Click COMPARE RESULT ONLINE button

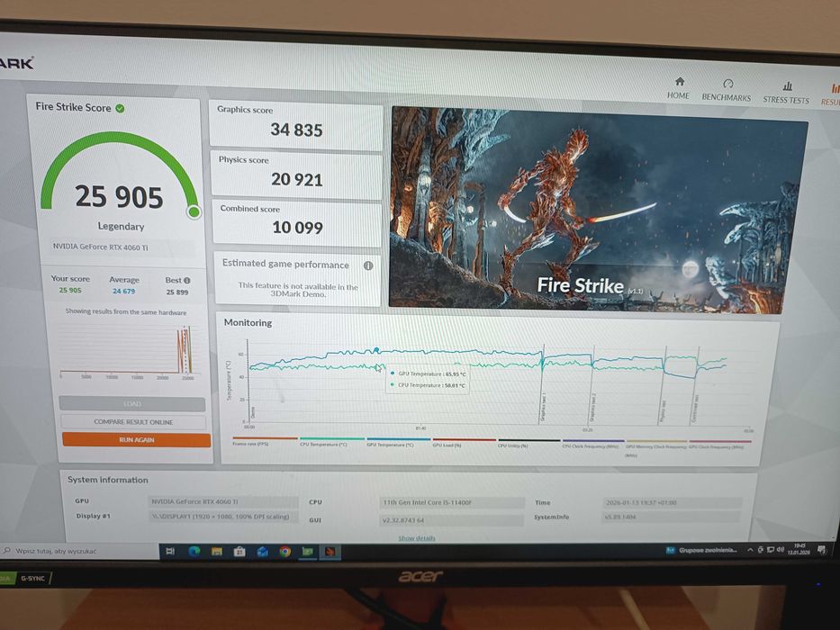coord(133,422)
